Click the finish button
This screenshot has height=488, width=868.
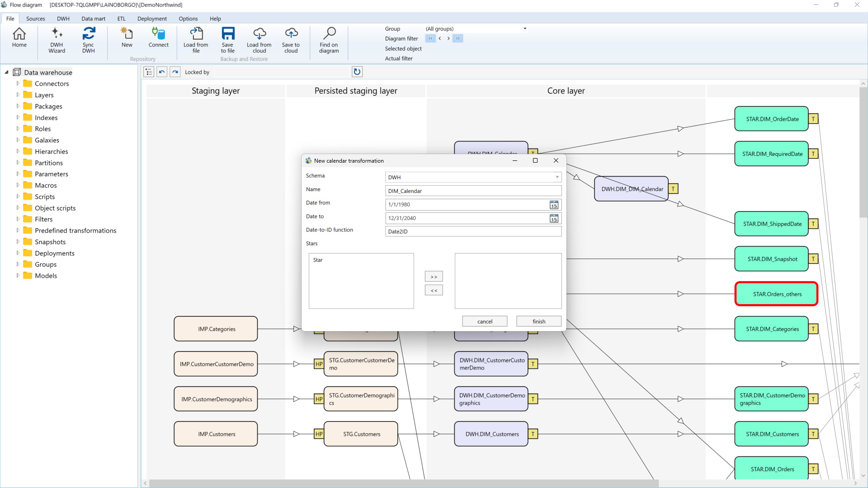tap(539, 321)
